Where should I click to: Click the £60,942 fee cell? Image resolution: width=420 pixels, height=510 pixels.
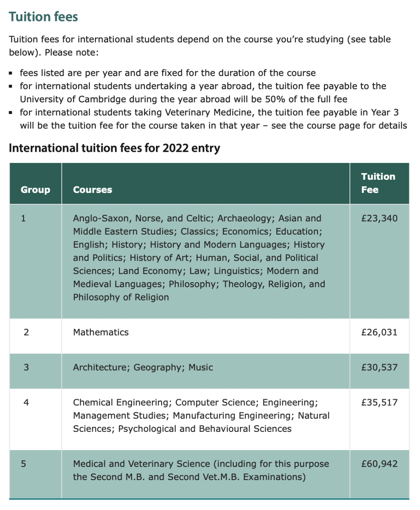pos(380,464)
